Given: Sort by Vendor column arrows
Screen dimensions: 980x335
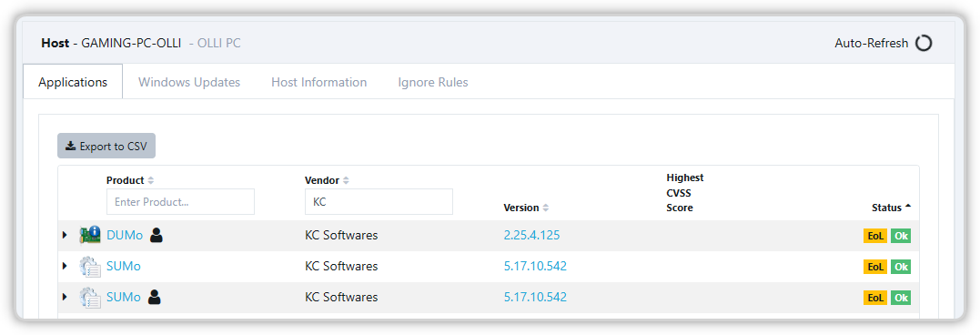Looking at the screenshot, I should coord(347,180).
